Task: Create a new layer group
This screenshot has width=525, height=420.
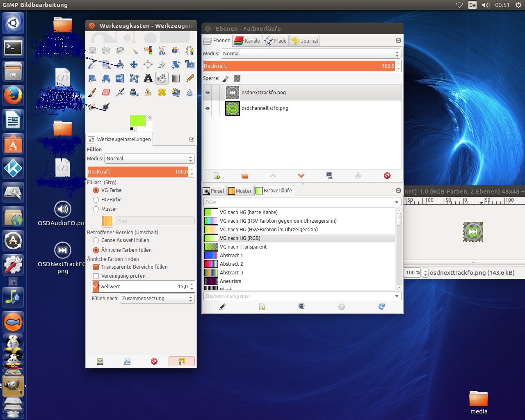Action: coord(245,176)
